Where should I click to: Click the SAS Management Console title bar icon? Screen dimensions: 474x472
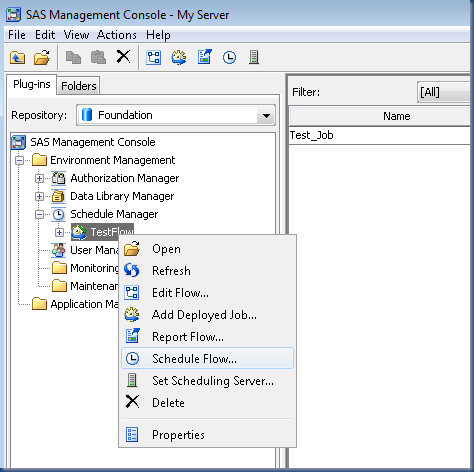tap(14, 15)
